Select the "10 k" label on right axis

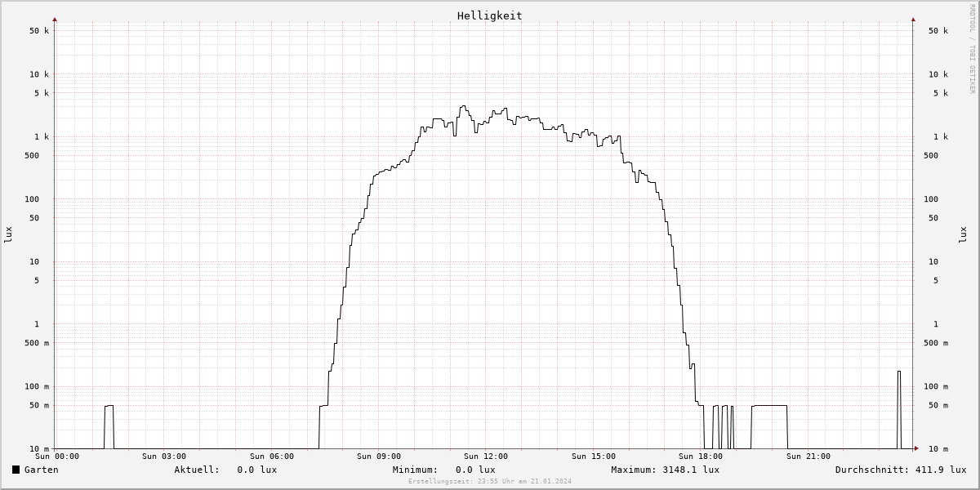click(938, 74)
